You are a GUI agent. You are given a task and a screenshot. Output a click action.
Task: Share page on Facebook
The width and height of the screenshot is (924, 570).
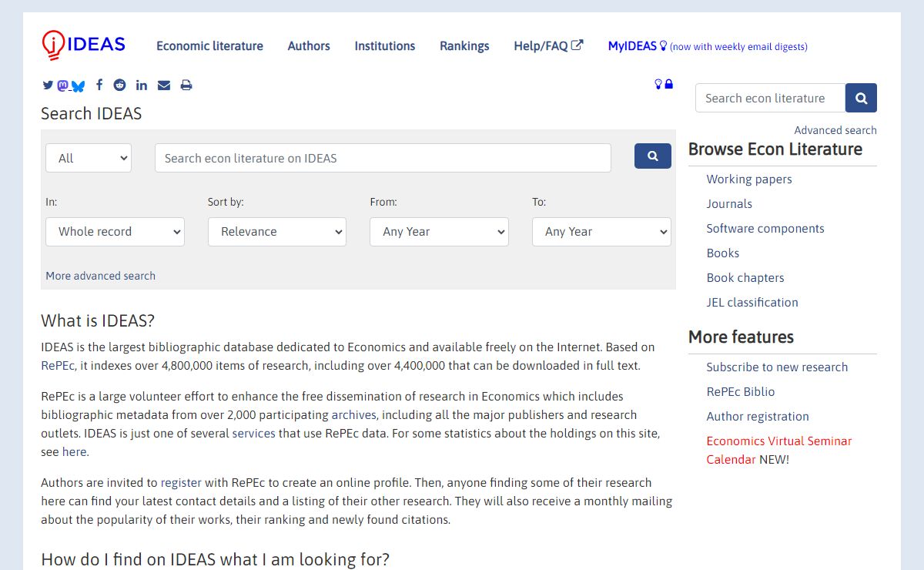pyautogui.click(x=99, y=85)
